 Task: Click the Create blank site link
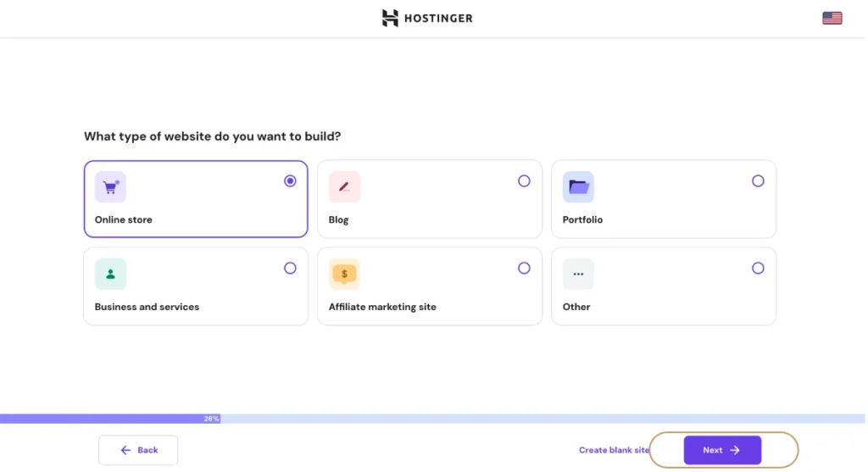pyautogui.click(x=614, y=450)
